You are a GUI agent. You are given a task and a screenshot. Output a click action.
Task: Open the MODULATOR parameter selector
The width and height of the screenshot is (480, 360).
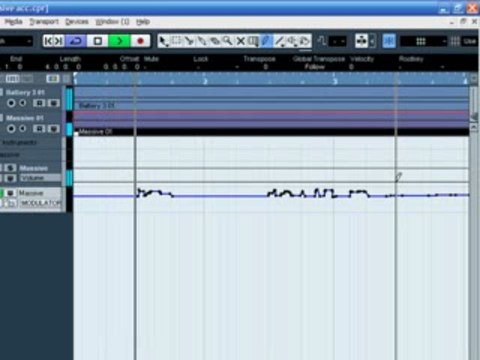41,203
